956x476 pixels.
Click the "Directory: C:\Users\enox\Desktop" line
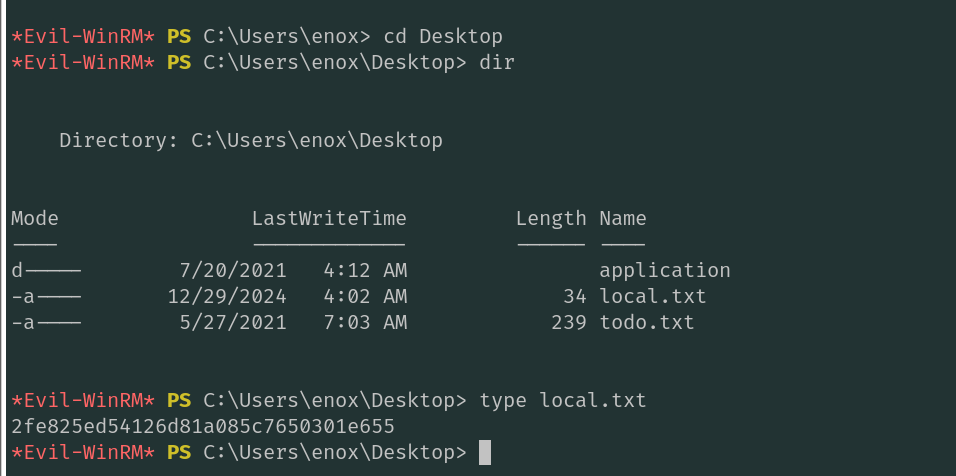(250, 140)
